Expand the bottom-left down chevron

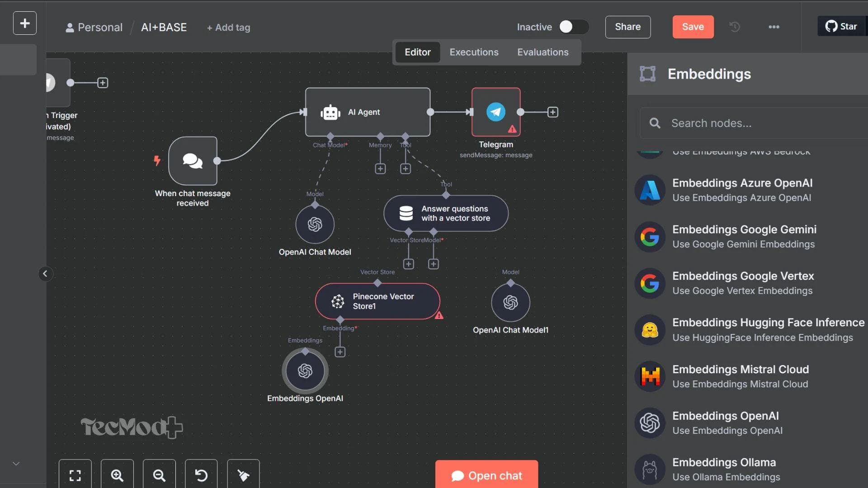click(16, 463)
